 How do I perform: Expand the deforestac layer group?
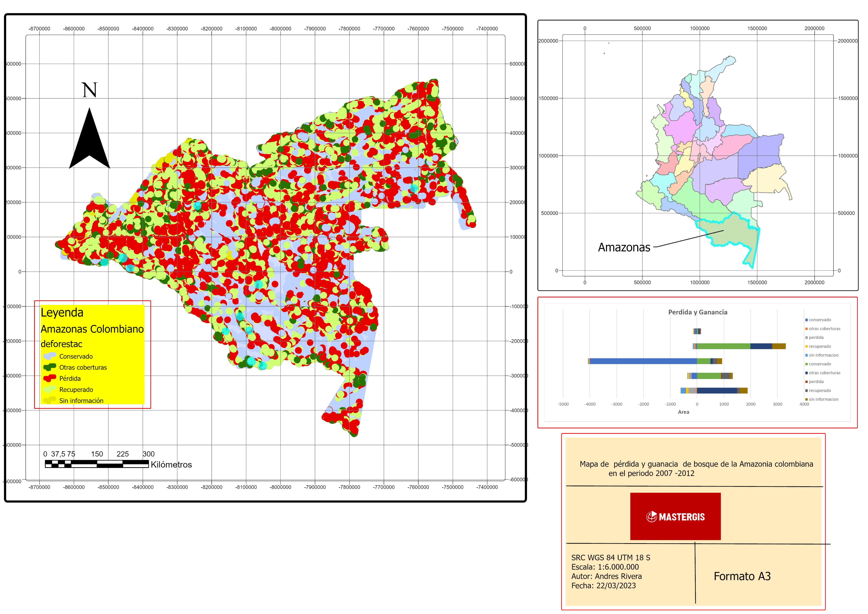tap(61, 344)
